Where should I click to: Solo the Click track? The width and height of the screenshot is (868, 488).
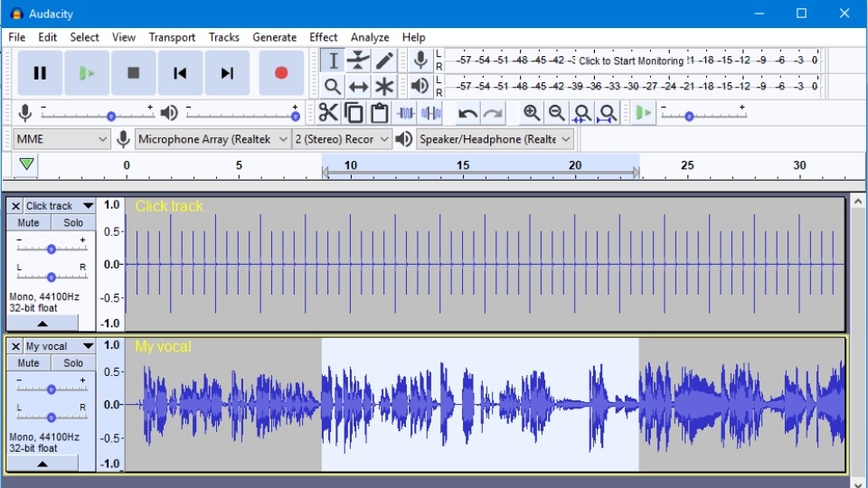(x=73, y=222)
